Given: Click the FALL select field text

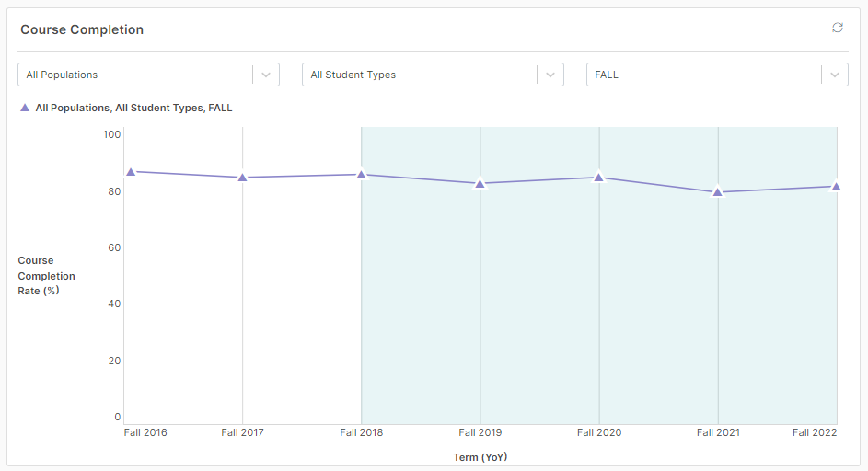Looking at the screenshot, I should pos(607,75).
